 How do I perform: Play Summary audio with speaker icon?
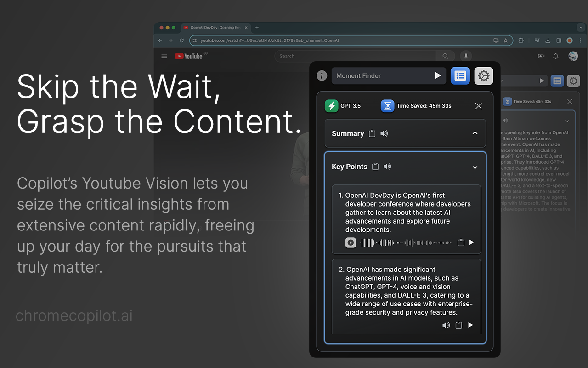384,133
